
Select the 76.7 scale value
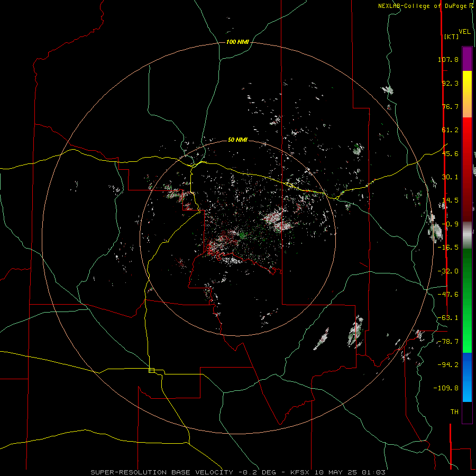pyautogui.click(x=450, y=106)
